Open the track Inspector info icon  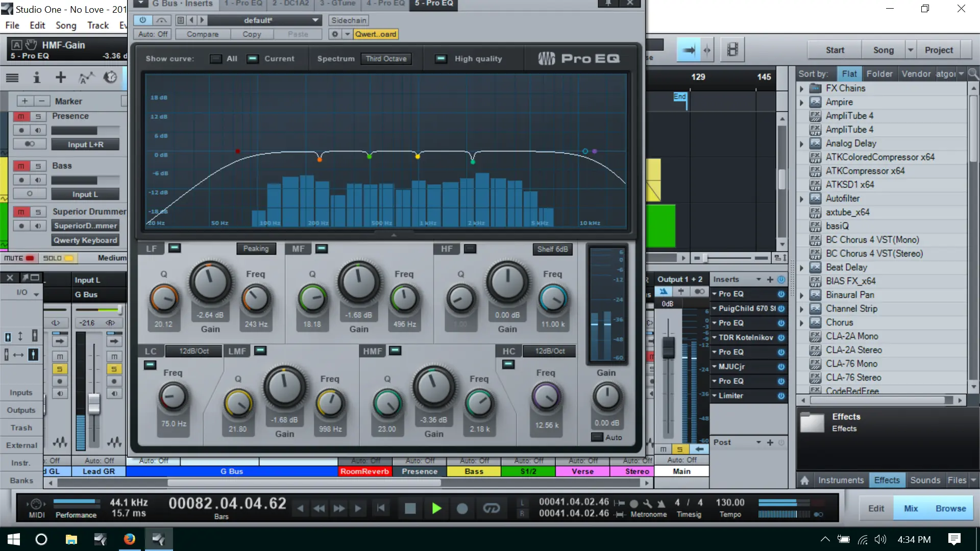coord(36,78)
